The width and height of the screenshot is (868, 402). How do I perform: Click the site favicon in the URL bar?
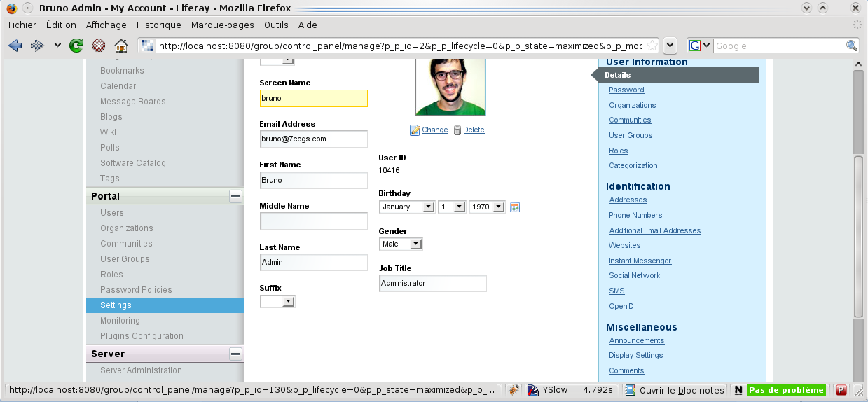(147, 46)
